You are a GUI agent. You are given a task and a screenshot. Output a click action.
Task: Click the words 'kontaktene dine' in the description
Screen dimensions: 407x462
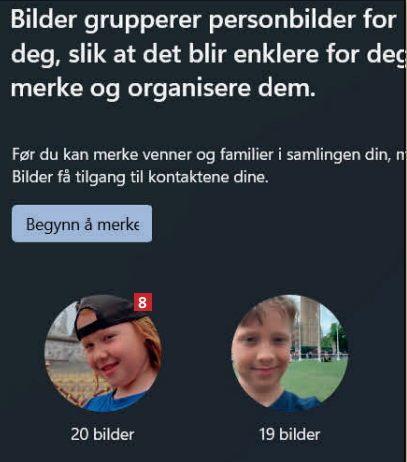click(208, 177)
